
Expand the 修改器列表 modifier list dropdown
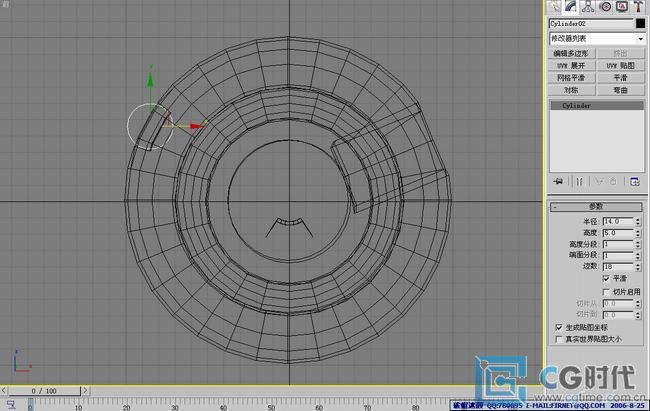pos(597,39)
